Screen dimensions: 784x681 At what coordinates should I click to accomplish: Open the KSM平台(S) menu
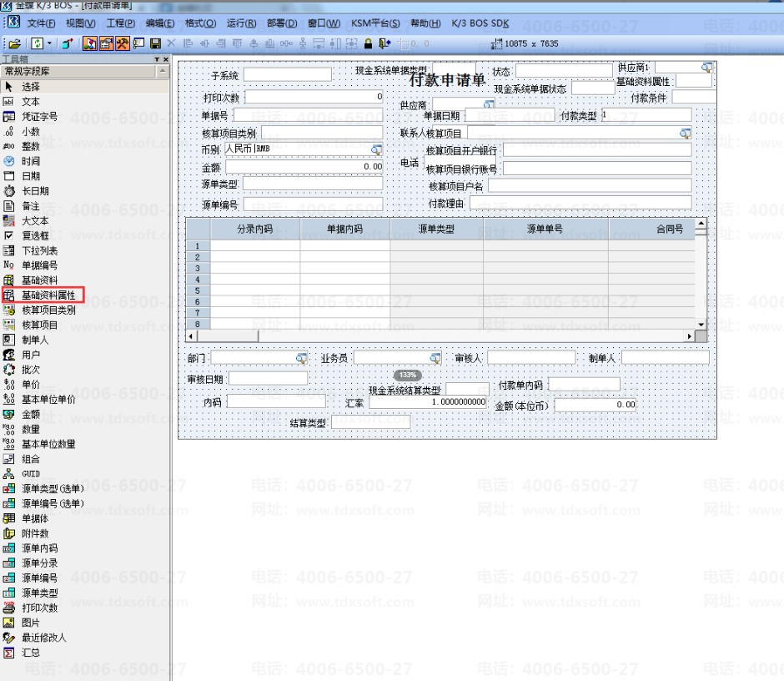tap(375, 23)
